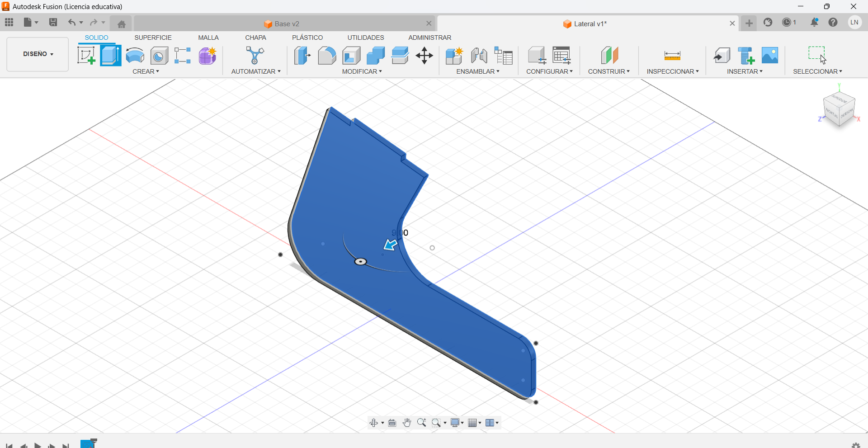868x448 pixels.
Task: Click the Undo arrow
Action: [71, 22]
